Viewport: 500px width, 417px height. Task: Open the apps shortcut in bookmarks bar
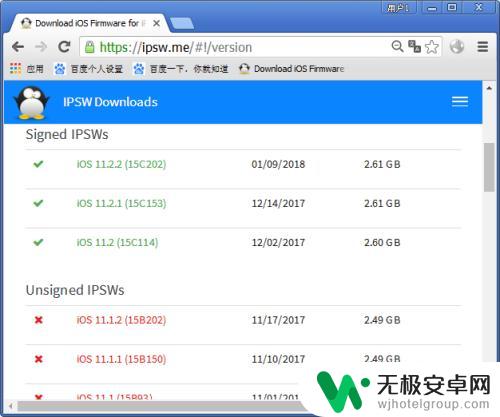(x=27, y=69)
